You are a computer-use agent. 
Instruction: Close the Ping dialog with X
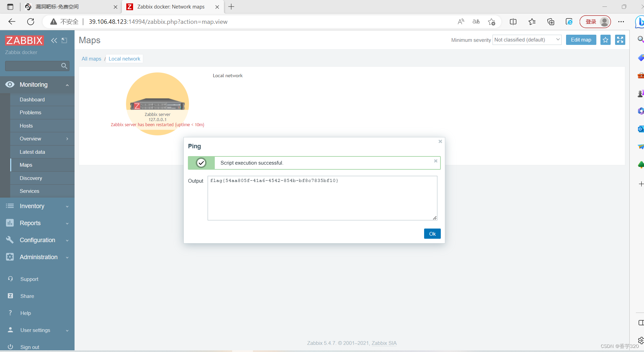(x=440, y=141)
